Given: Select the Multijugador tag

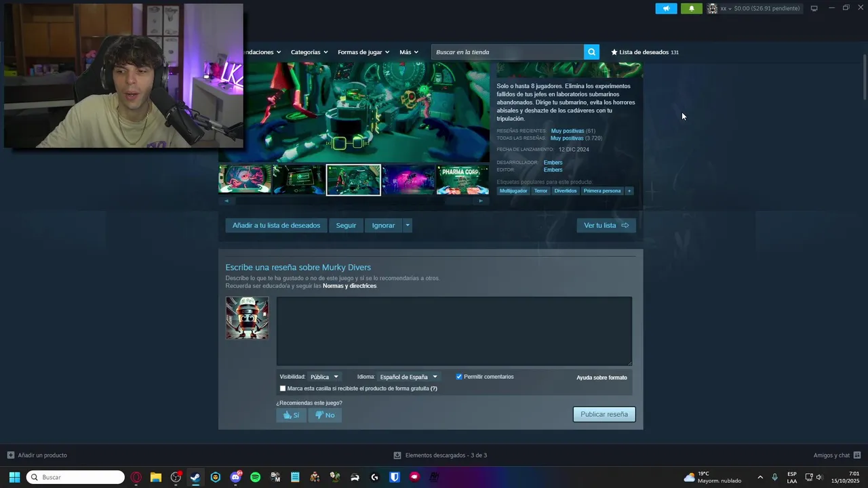Looking at the screenshot, I should coord(513,191).
